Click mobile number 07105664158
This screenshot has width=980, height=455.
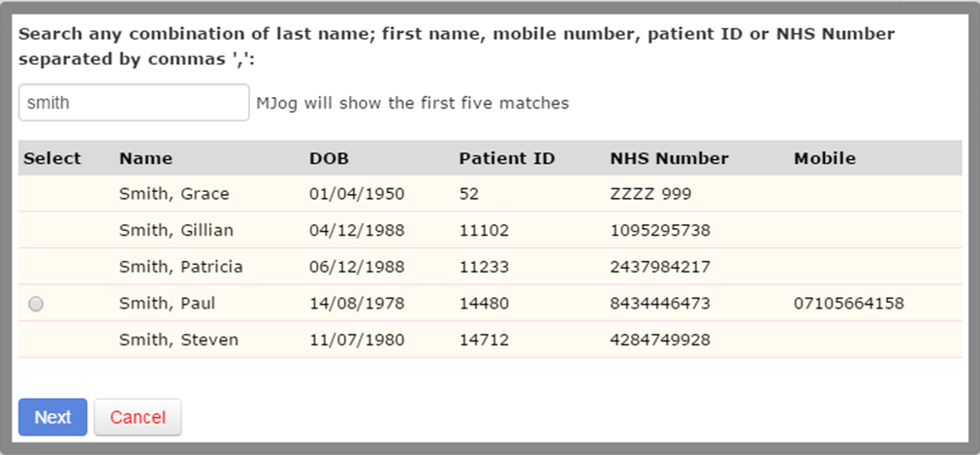[848, 304]
